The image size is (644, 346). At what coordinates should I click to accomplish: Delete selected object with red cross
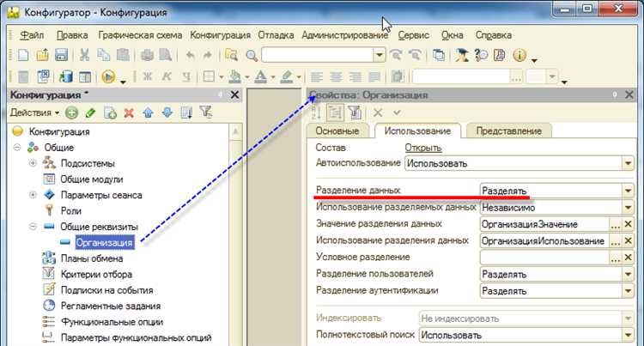tap(129, 112)
